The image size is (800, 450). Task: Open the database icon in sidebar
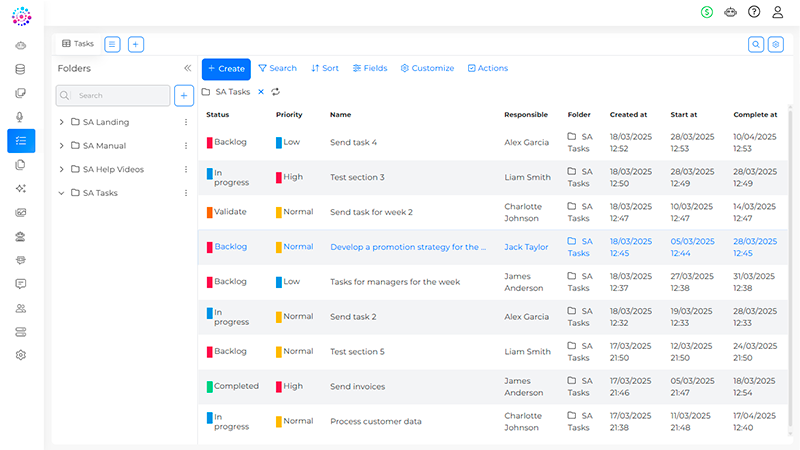point(20,69)
